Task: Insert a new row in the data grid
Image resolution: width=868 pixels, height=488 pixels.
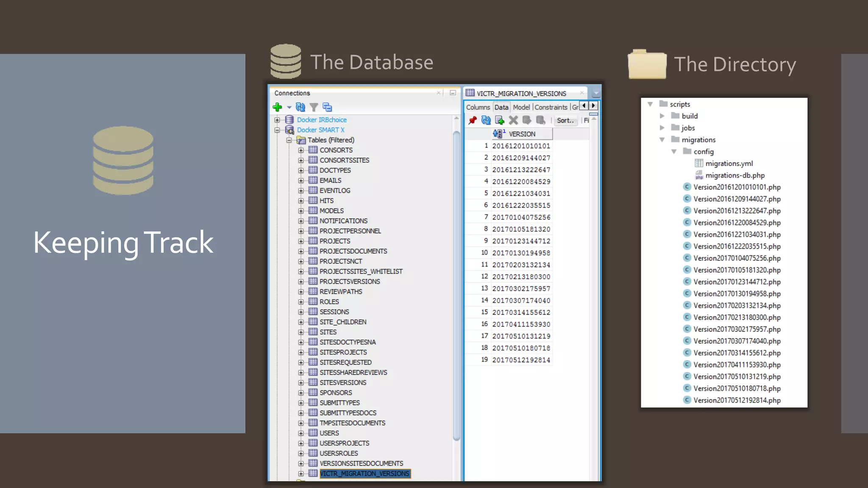Action: (x=500, y=120)
